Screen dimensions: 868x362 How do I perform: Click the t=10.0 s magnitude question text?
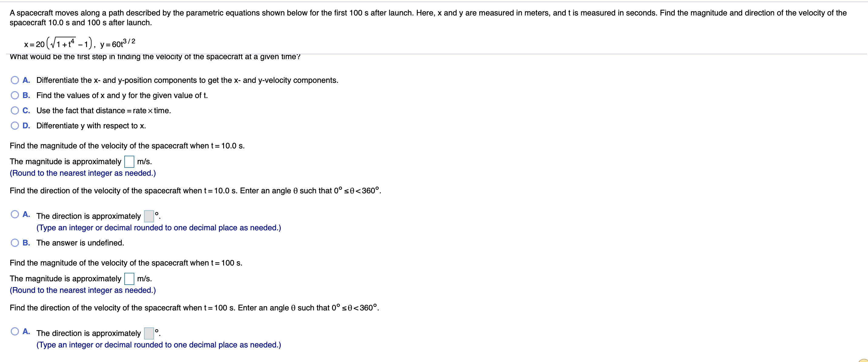[127, 145]
